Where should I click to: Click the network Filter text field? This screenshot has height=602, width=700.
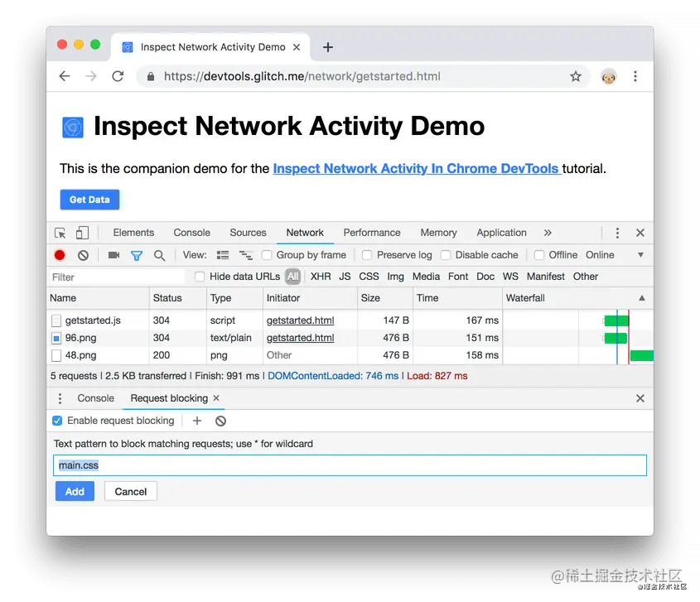tap(117, 277)
